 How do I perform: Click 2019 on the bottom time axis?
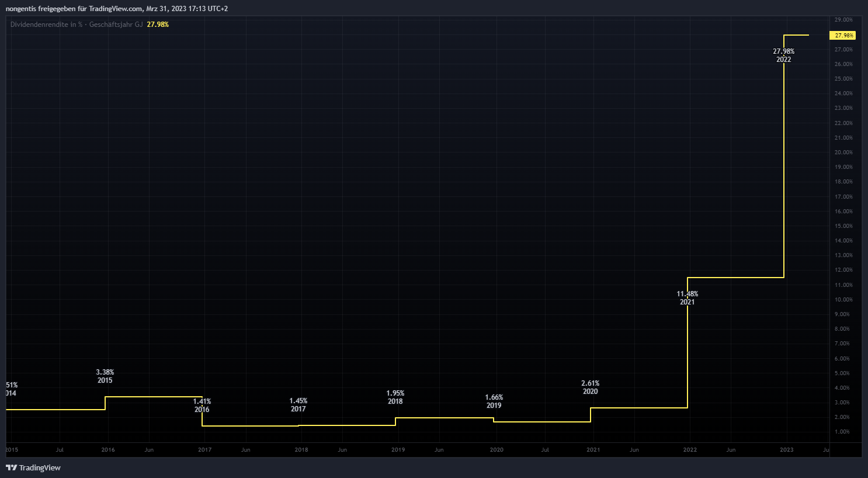click(398, 450)
